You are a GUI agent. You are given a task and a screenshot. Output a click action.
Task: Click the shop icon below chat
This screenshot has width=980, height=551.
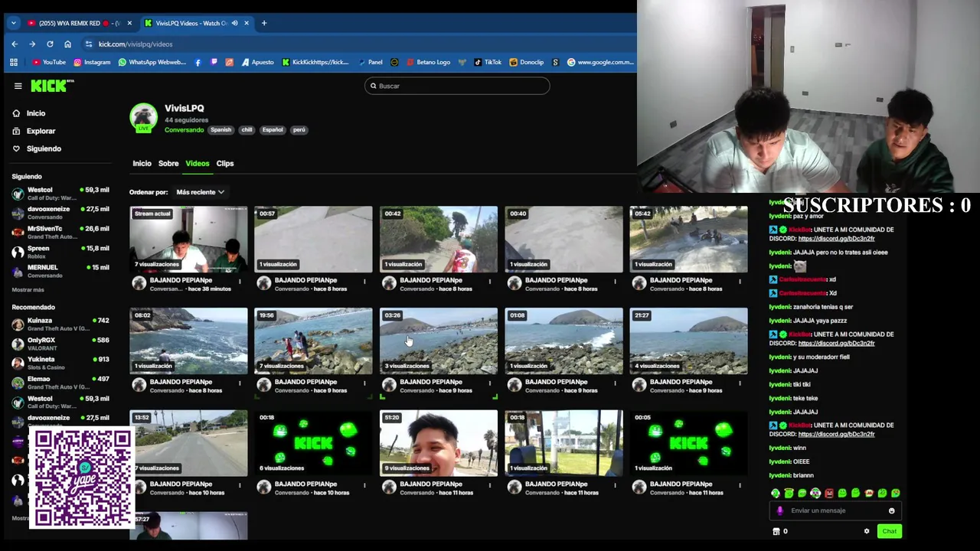(x=776, y=531)
